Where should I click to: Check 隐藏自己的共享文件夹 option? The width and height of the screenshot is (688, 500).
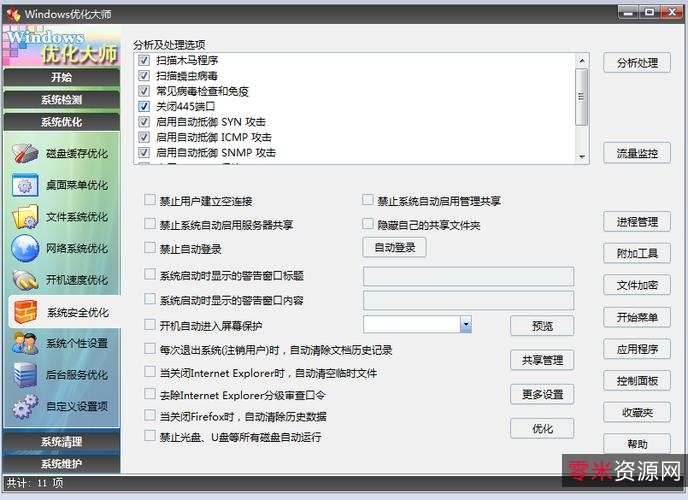click(x=368, y=224)
